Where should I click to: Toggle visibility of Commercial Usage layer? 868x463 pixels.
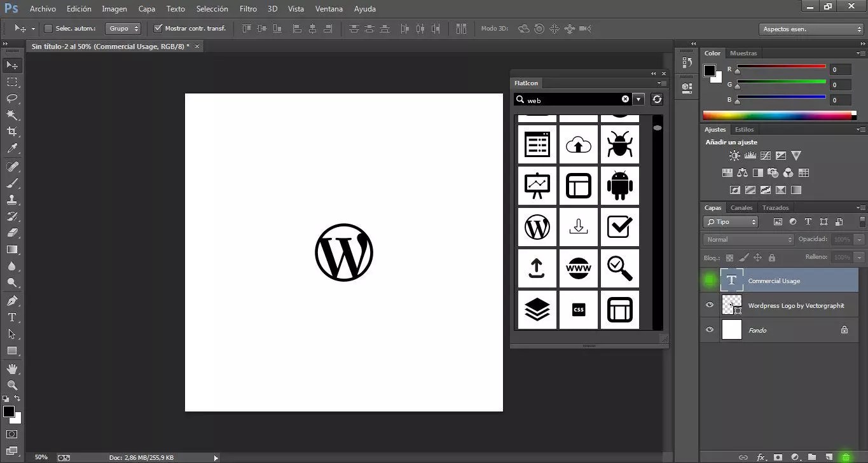tap(710, 280)
